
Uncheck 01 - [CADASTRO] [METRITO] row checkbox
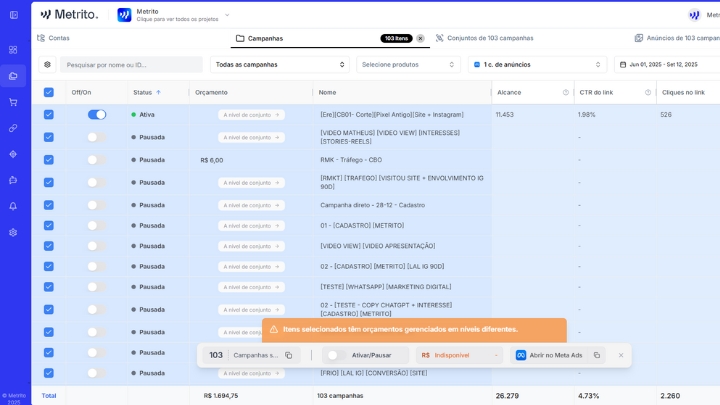[x=49, y=225]
